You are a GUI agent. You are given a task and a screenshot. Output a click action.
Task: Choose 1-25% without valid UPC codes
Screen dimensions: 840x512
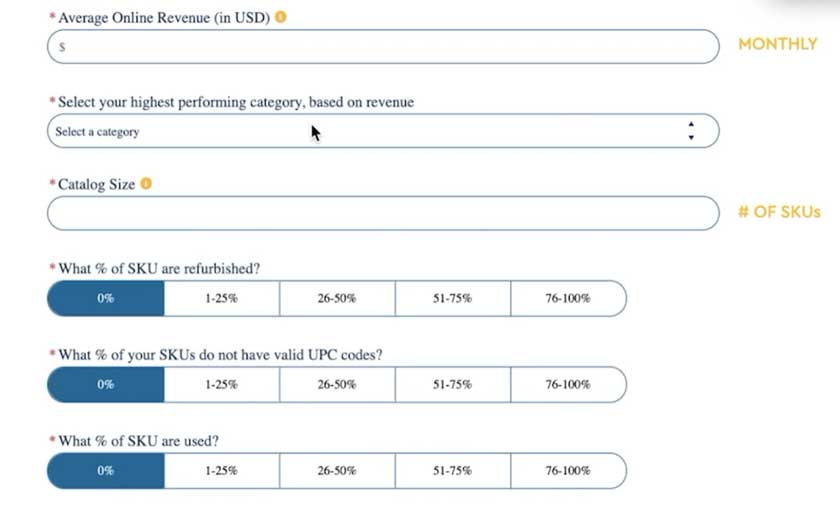tap(221, 384)
